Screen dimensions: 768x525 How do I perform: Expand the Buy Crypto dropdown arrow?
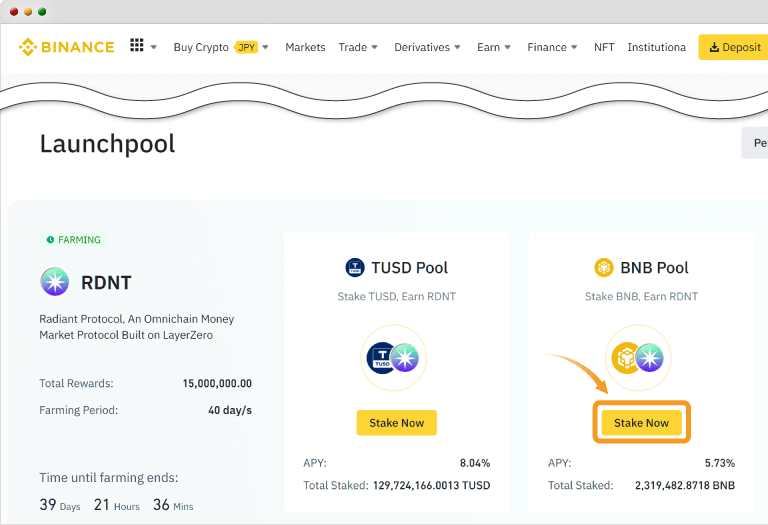pyautogui.click(x=265, y=47)
